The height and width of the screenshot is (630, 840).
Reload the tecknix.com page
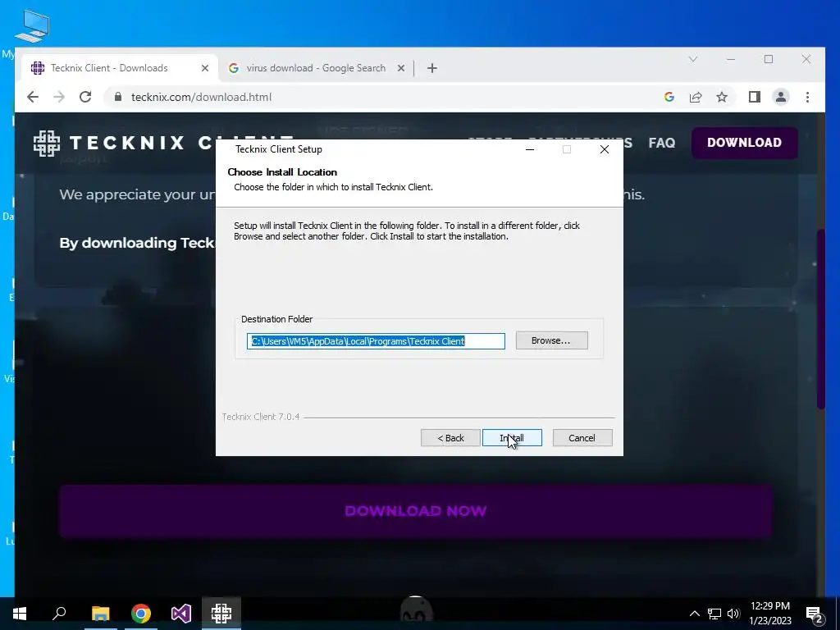tap(85, 97)
